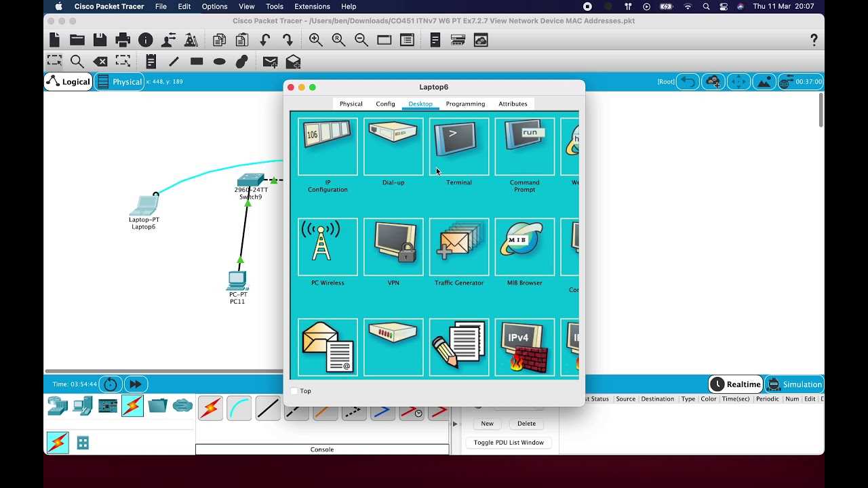The width and height of the screenshot is (868, 488).
Task: Click New scenario button
Action: point(487,424)
